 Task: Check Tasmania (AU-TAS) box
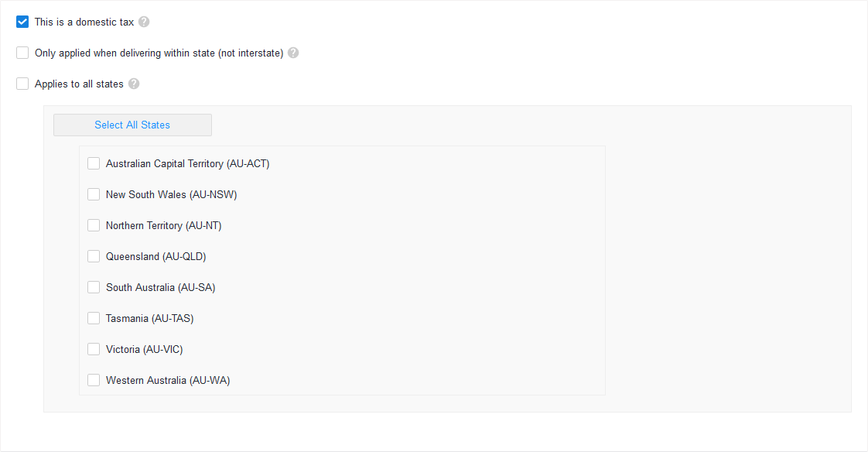(94, 319)
